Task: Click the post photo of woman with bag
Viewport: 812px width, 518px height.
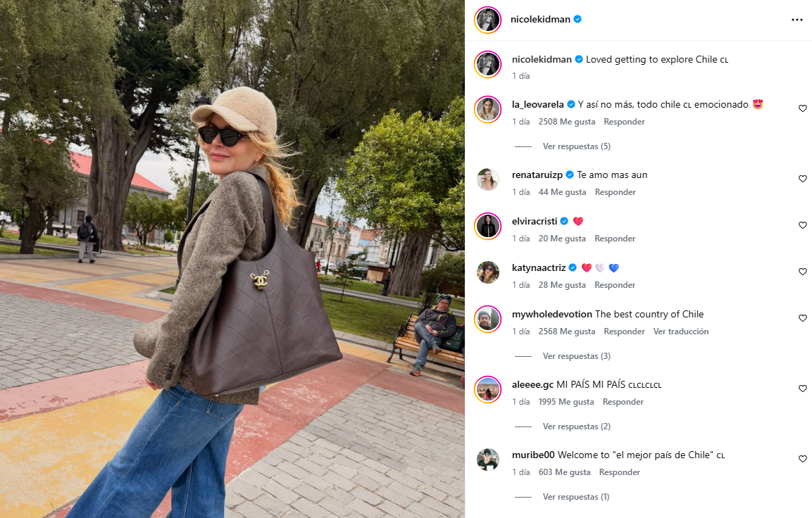Action: pos(232,259)
